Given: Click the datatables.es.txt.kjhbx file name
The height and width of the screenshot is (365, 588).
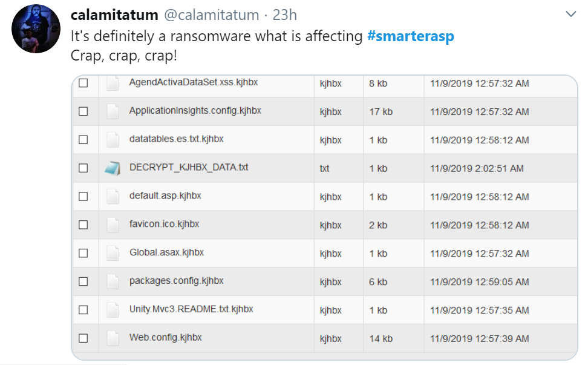Looking at the screenshot, I should [176, 139].
